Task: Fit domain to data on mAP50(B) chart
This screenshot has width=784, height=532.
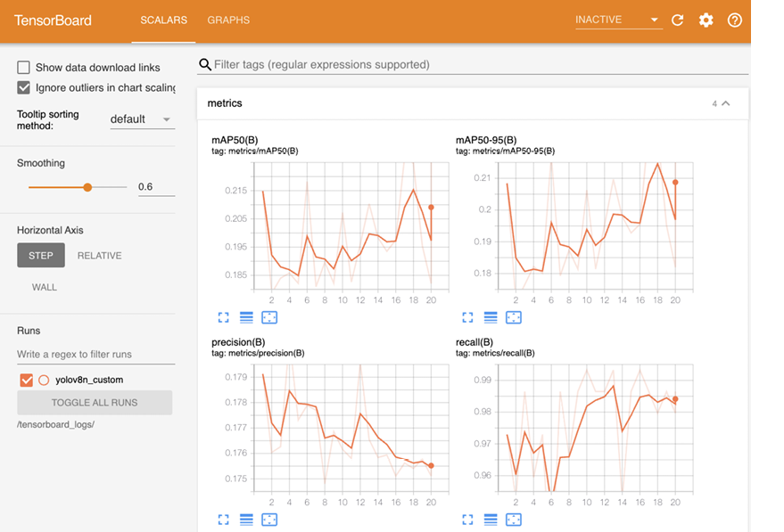Action: 269,317
